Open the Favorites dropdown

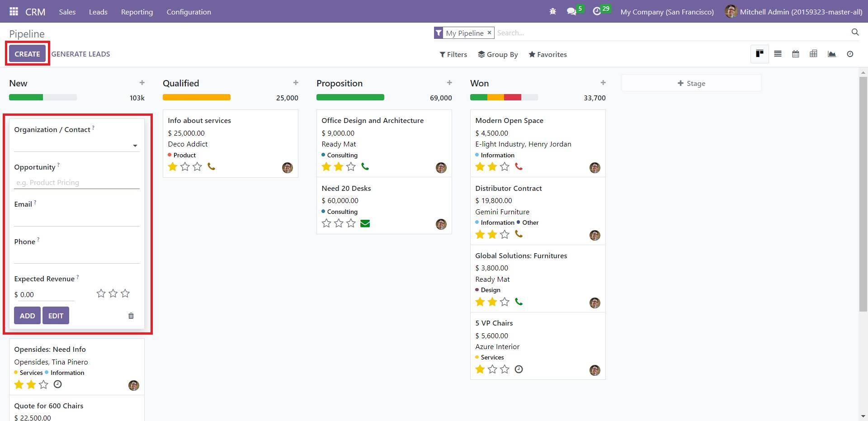pyautogui.click(x=547, y=54)
